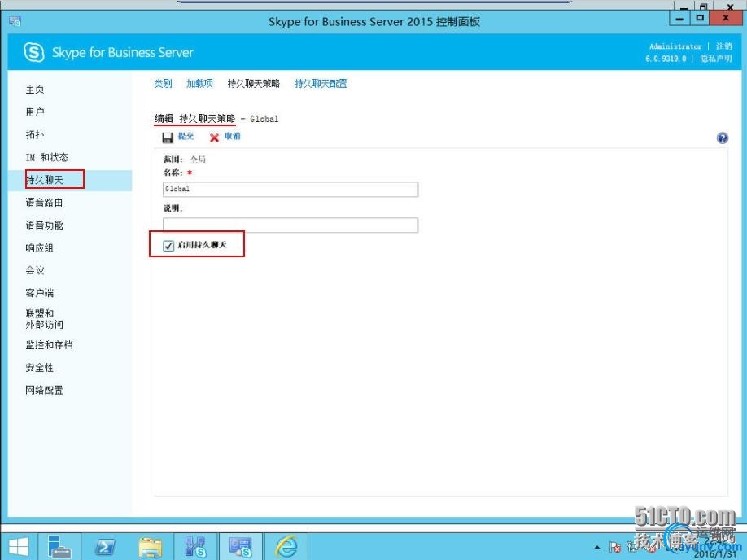Click the Administrator user name text
The height and width of the screenshot is (560, 747).
(x=675, y=46)
